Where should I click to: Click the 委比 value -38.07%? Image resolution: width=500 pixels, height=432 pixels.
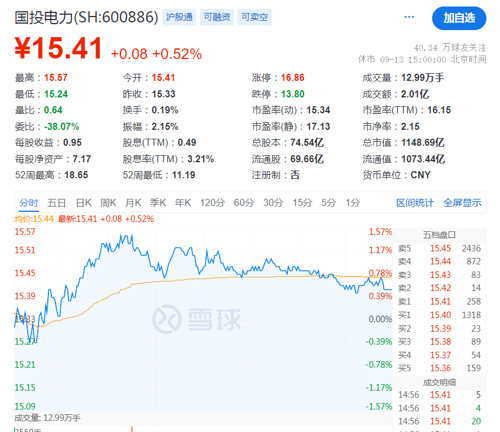coord(62,127)
